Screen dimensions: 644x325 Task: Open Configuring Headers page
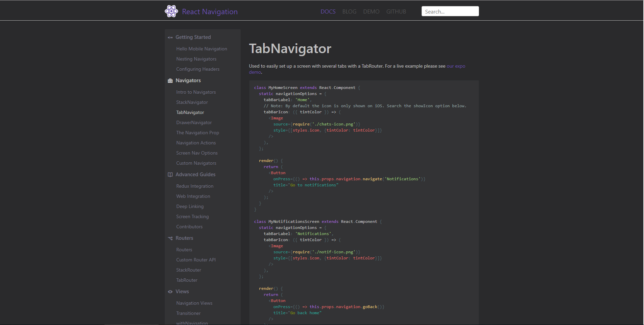click(198, 69)
